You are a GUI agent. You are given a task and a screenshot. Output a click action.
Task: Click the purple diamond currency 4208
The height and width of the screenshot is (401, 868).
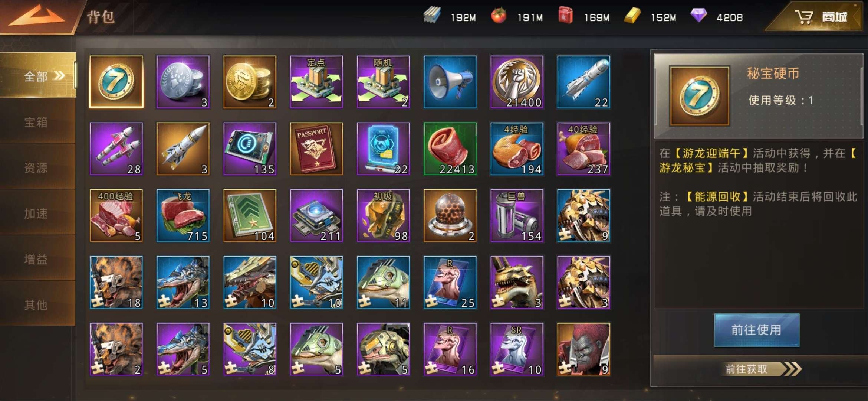pyautogui.click(x=717, y=17)
